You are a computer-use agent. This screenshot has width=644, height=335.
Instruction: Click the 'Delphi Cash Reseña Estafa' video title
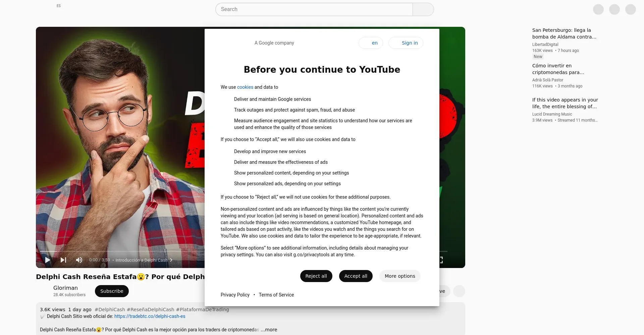point(120,277)
